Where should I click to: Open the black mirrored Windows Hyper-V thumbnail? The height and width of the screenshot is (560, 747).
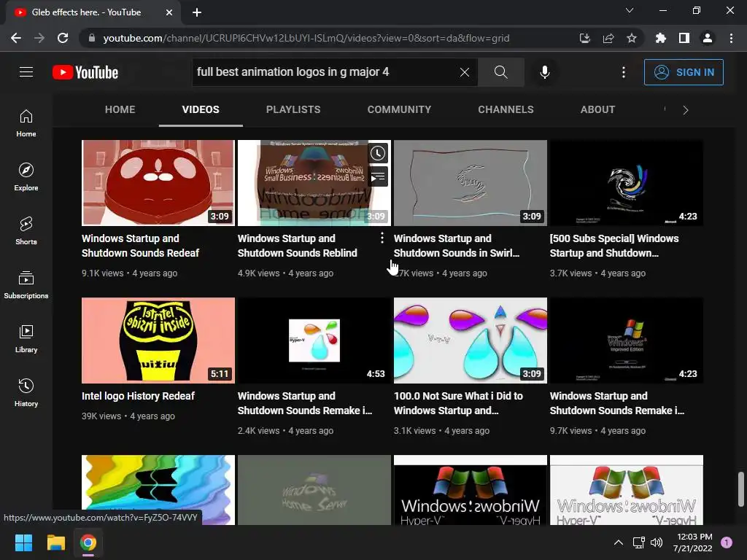471,490
